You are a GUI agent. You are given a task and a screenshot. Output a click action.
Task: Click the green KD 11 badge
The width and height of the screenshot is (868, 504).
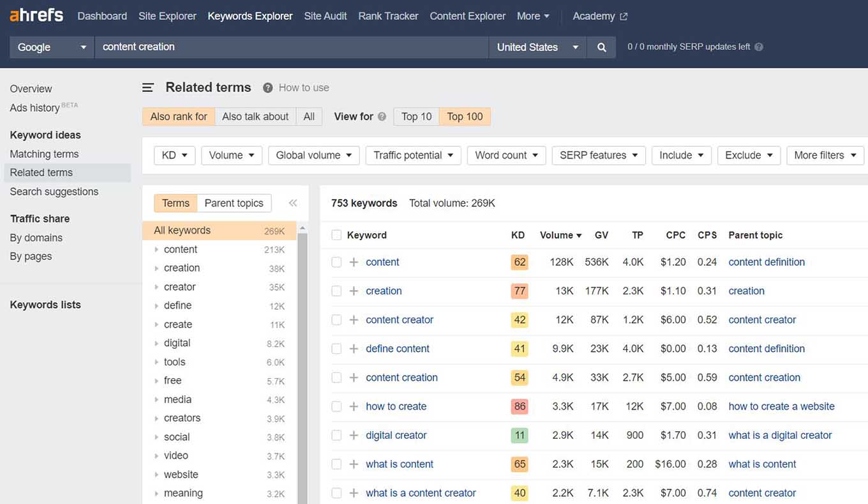(x=520, y=435)
